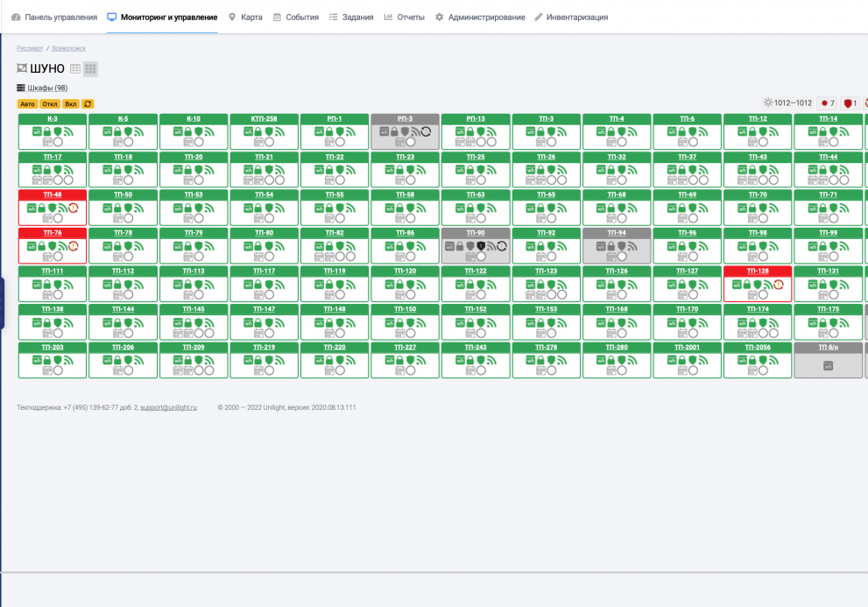This screenshot has height=607, width=868.
Task: Click the calendar schedule icon in РП-1
Action: (329, 141)
